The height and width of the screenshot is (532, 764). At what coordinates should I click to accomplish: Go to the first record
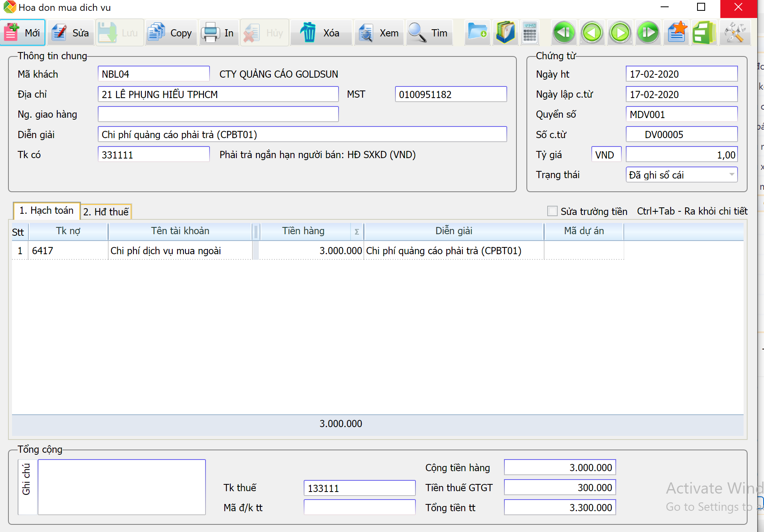(564, 33)
